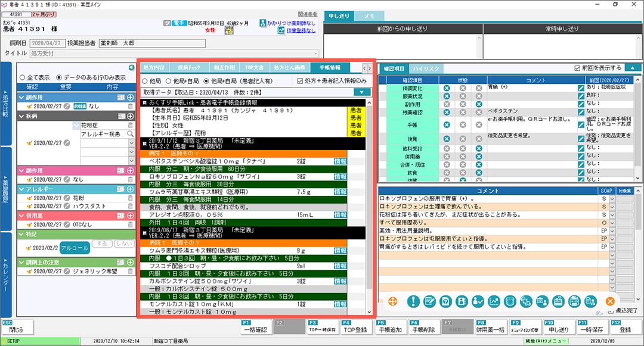The image size is (644, 346).
Task: Click the person-with-checkmark icon in the bottom toolbar
Action: pos(478,302)
